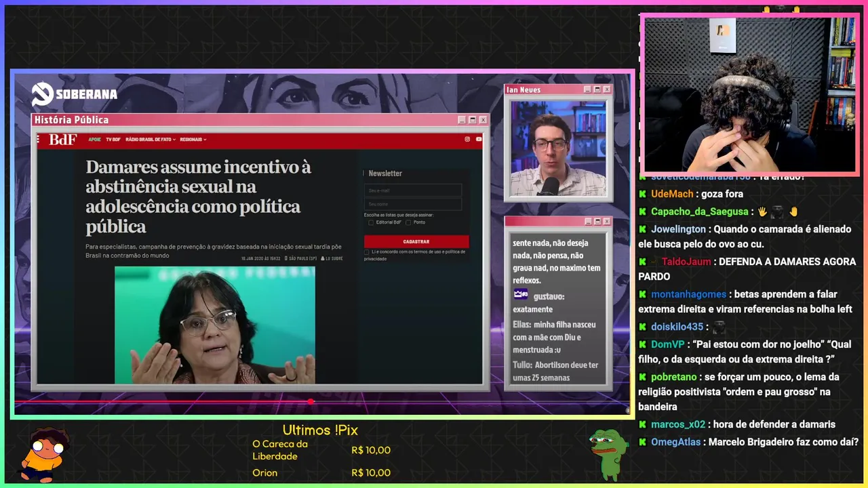The height and width of the screenshot is (488, 868).
Task: Open the Jowelington chat username
Action: point(678,230)
